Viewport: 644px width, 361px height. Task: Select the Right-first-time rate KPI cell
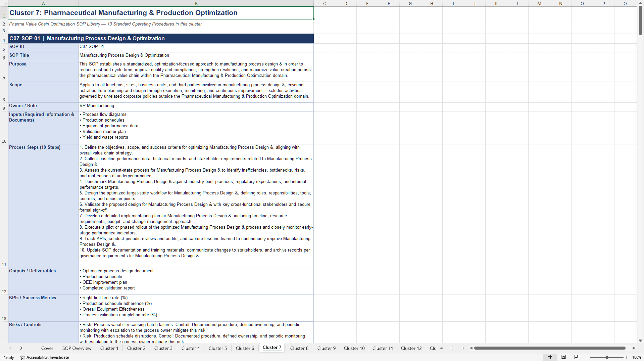coord(196,308)
